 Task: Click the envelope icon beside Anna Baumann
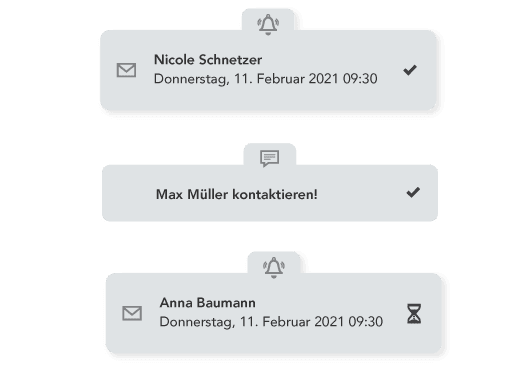132,313
